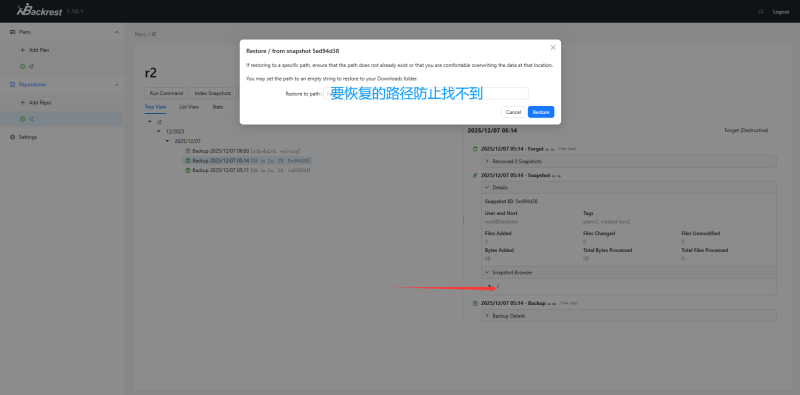Collapse the 2025/12/07 tree node

[167, 141]
